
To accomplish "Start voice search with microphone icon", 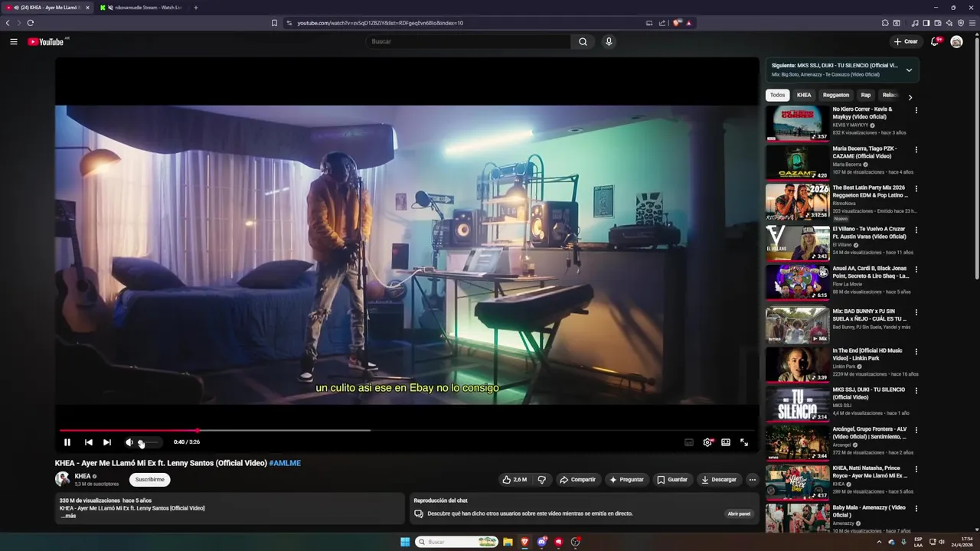I will [609, 41].
